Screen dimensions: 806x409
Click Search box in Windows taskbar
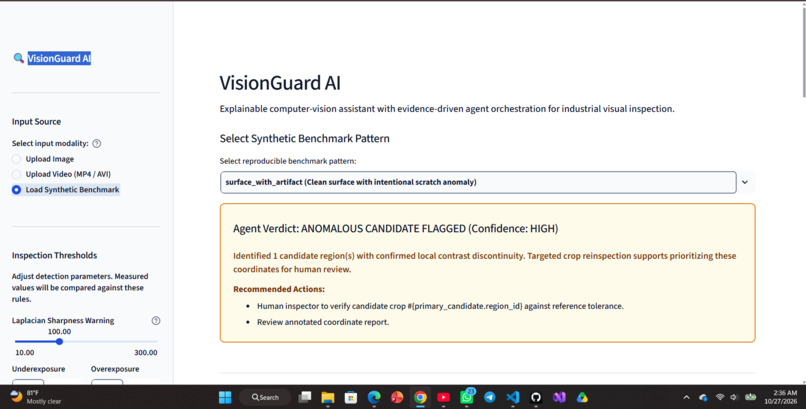(x=265, y=397)
